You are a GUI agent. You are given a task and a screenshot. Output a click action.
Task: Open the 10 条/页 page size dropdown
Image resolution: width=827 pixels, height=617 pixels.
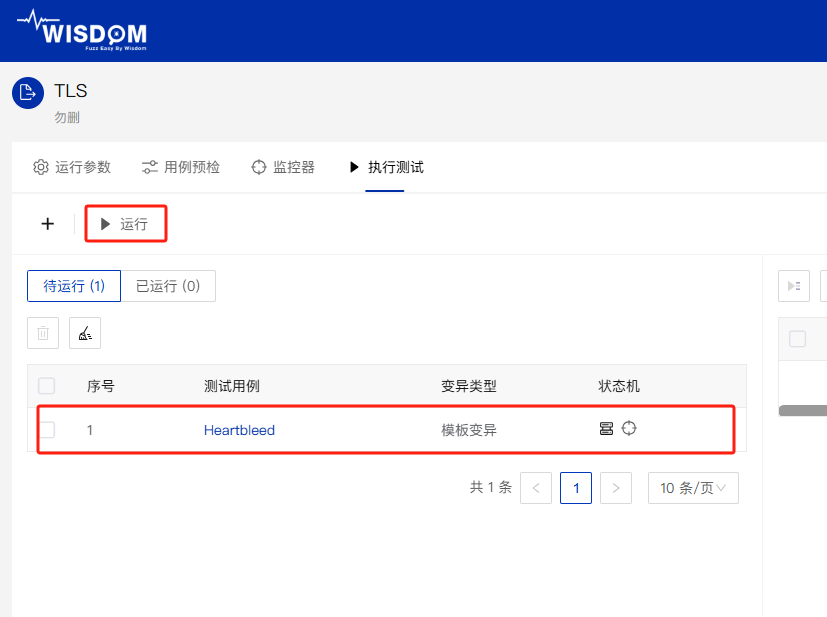tap(693, 488)
